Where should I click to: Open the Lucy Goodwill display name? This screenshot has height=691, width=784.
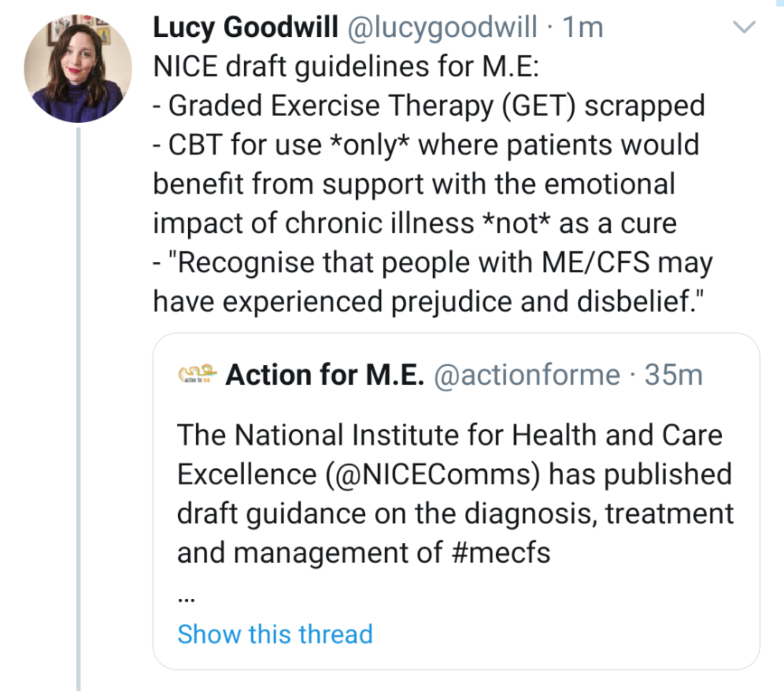245,27
